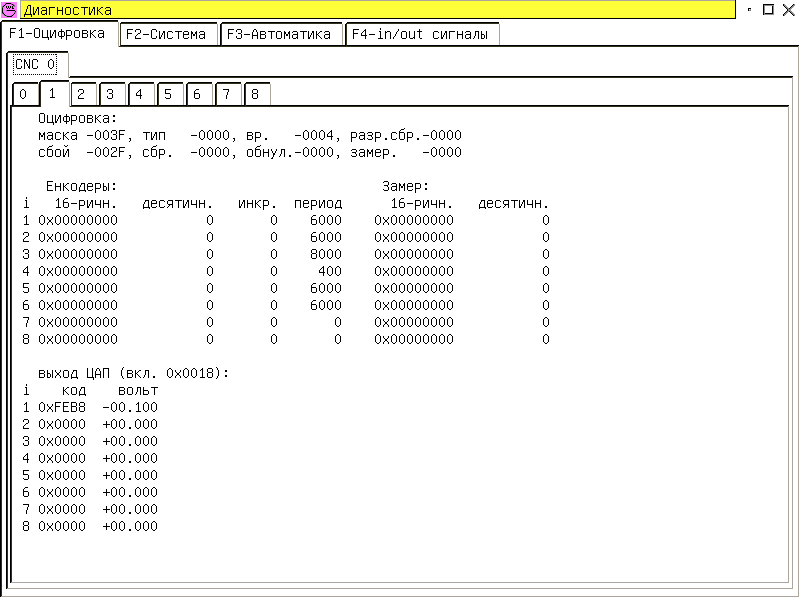Select the F4-in/out сигналы tab

[421, 34]
